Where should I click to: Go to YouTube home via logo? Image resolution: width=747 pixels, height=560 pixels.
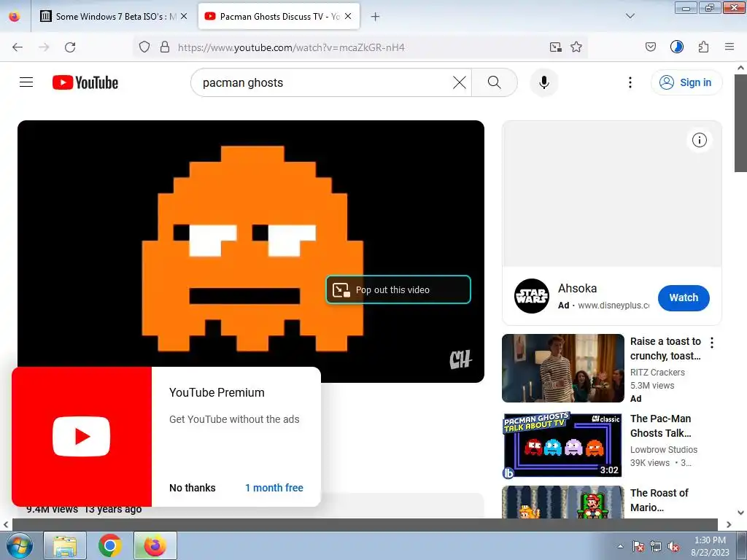(85, 82)
